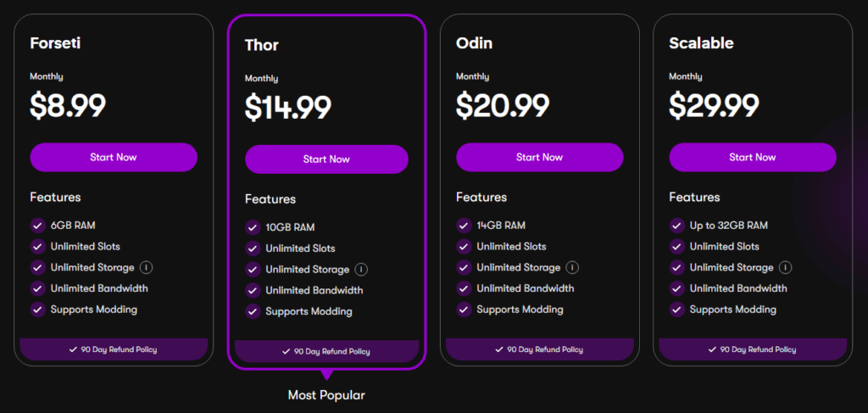The width and height of the screenshot is (868, 413).
Task: Click Supports Modding checkmark in the Odin plan
Action: [464, 310]
